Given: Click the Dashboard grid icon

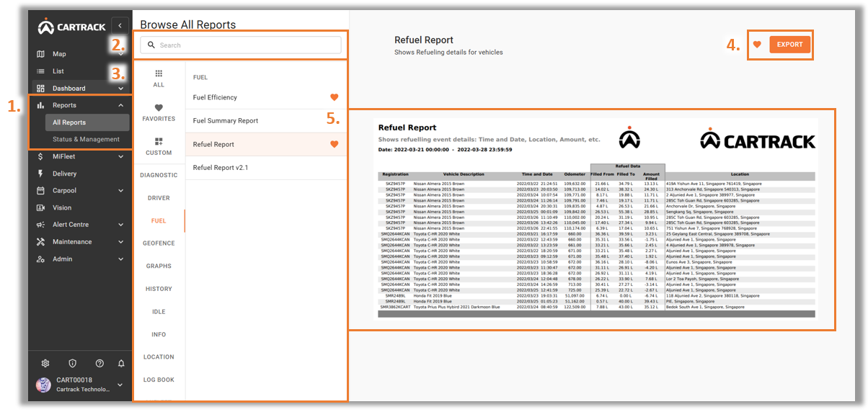Looking at the screenshot, I should (x=41, y=89).
